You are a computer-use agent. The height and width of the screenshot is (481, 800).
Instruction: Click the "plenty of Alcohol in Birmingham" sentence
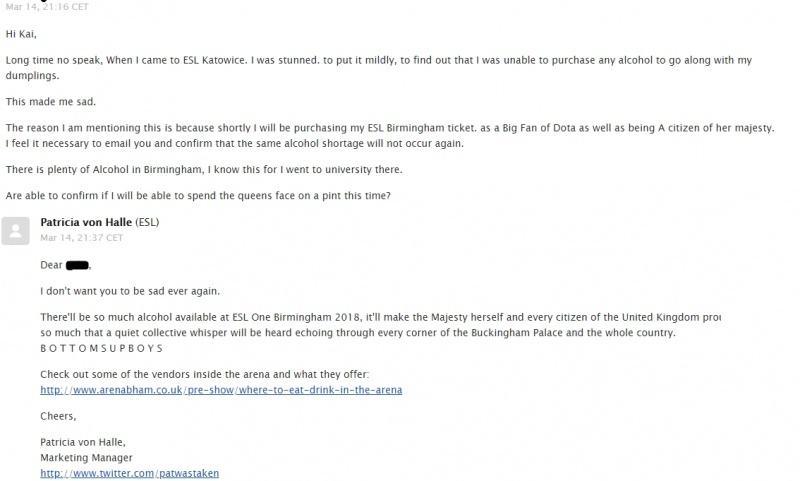(x=204, y=169)
